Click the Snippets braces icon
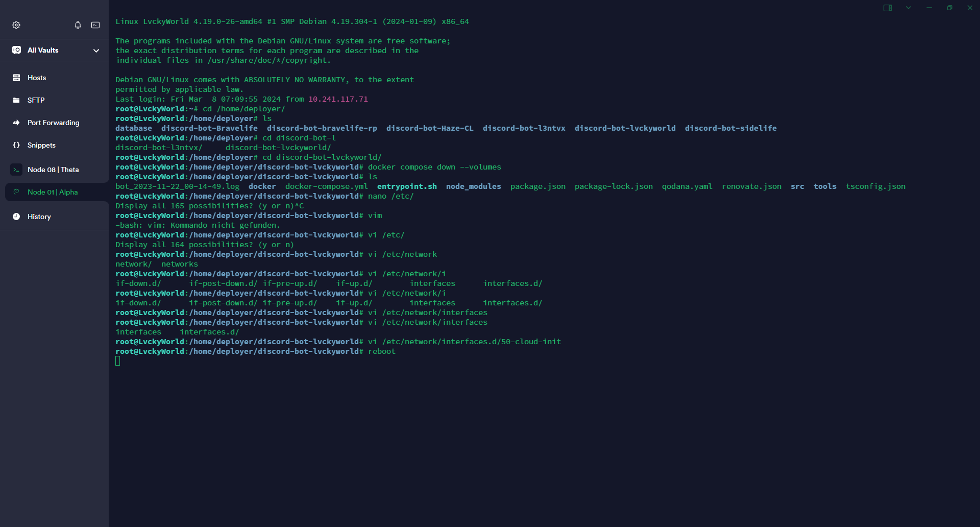980x527 pixels. [16, 145]
